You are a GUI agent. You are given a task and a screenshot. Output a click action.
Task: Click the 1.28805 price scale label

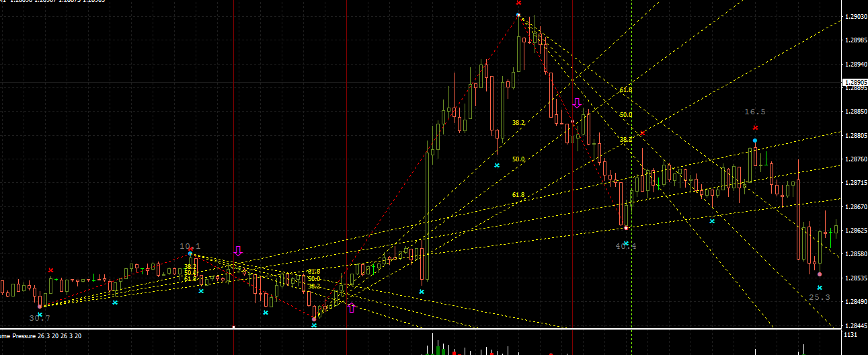855,135
